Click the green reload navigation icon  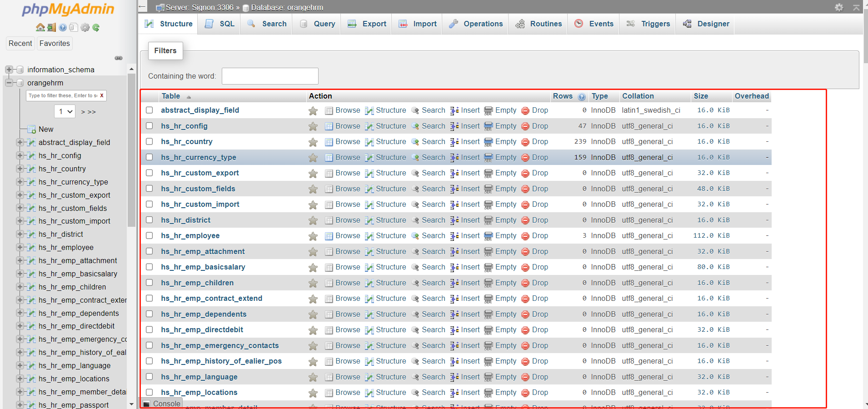point(96,27)
